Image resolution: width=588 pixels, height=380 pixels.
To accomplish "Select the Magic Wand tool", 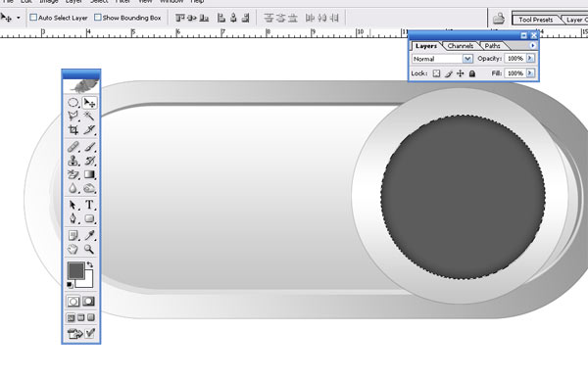I will [89, 116].
